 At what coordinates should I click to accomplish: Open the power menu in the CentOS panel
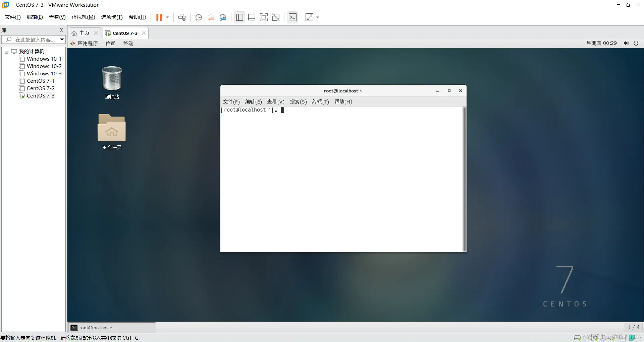[636, 43]
